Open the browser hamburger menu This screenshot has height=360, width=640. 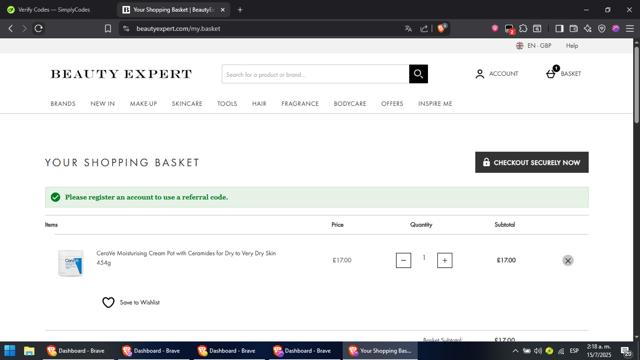630,29
